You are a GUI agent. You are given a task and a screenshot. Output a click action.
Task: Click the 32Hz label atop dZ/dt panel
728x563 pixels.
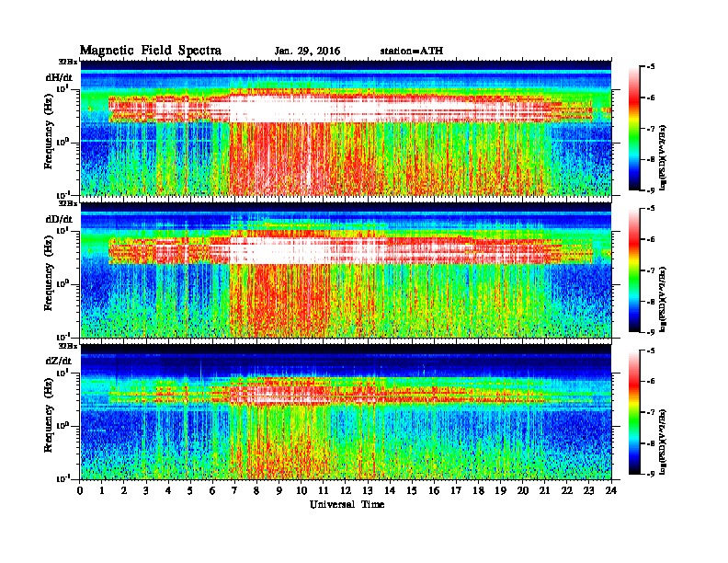click(68, 346)
